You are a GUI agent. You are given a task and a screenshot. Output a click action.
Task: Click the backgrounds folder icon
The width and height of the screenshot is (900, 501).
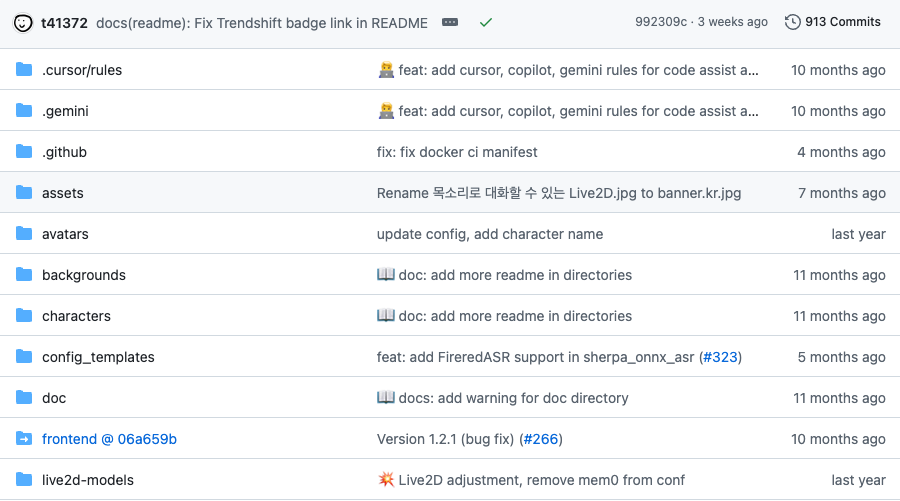pyautogui.click(x=24, y=274)
